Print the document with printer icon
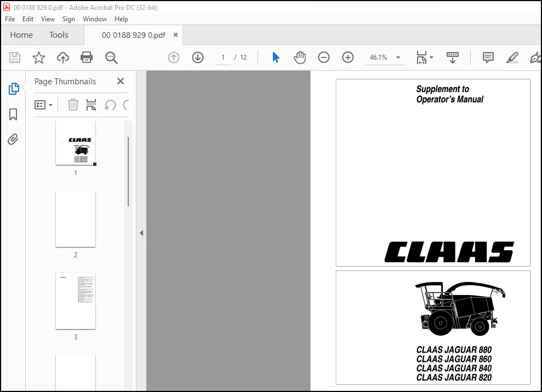 [87, 57]
